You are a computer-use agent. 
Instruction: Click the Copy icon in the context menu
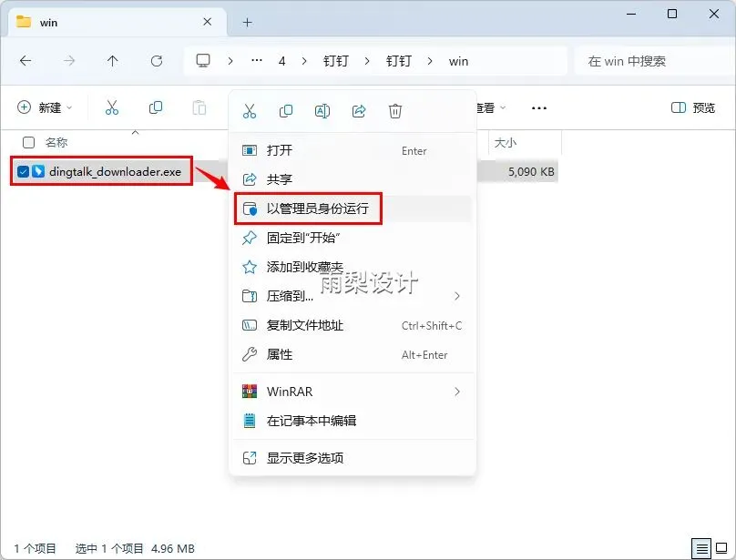click(286, 111)
